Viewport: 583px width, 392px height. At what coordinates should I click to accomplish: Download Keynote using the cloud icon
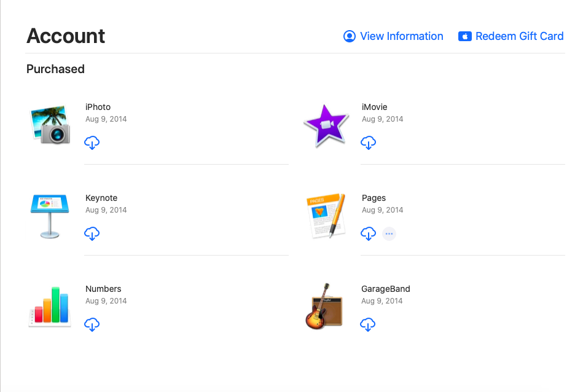92,233
